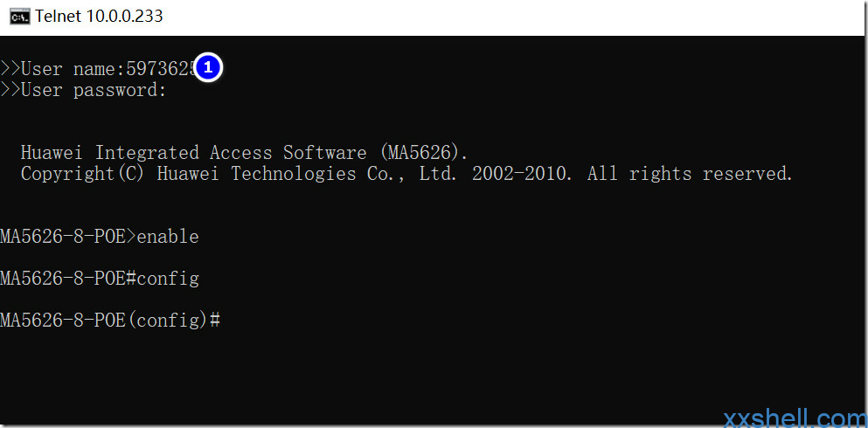The height and width of the screenshot is (428, 868).
Task: Click the MA5626-8-POE(config)# prompt line
Action: pos(110,321)
